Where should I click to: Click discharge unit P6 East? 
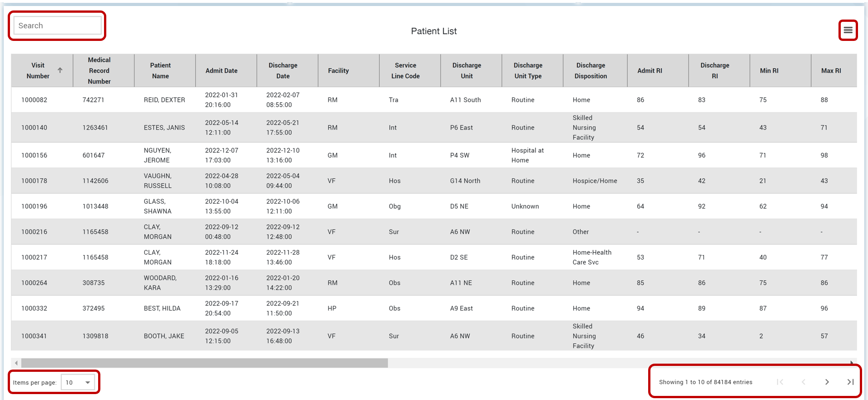click(x=461, y=128)
